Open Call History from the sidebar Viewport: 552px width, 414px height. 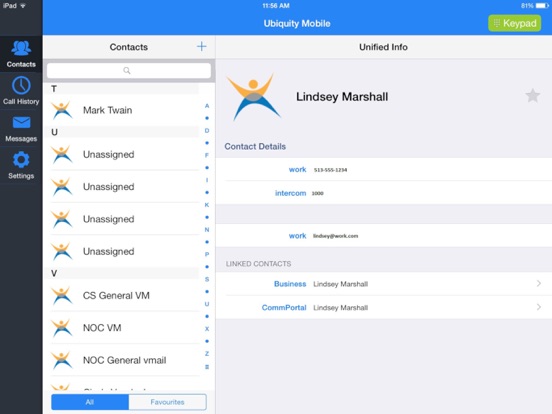[x=21, y=90]
